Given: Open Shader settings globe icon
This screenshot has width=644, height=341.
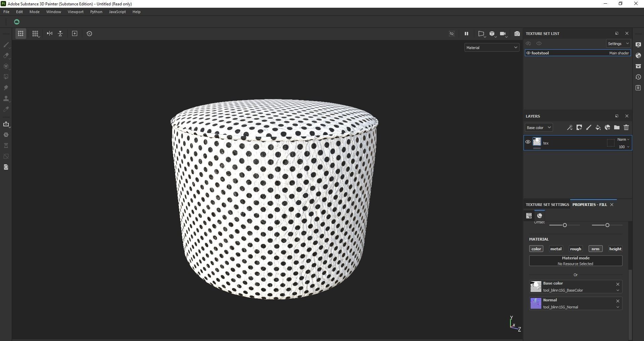Looking at the screenshot, I should tap(638, 55).
